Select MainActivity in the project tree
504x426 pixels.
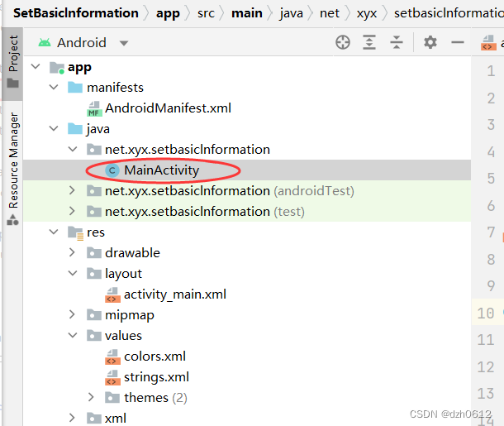162,170
